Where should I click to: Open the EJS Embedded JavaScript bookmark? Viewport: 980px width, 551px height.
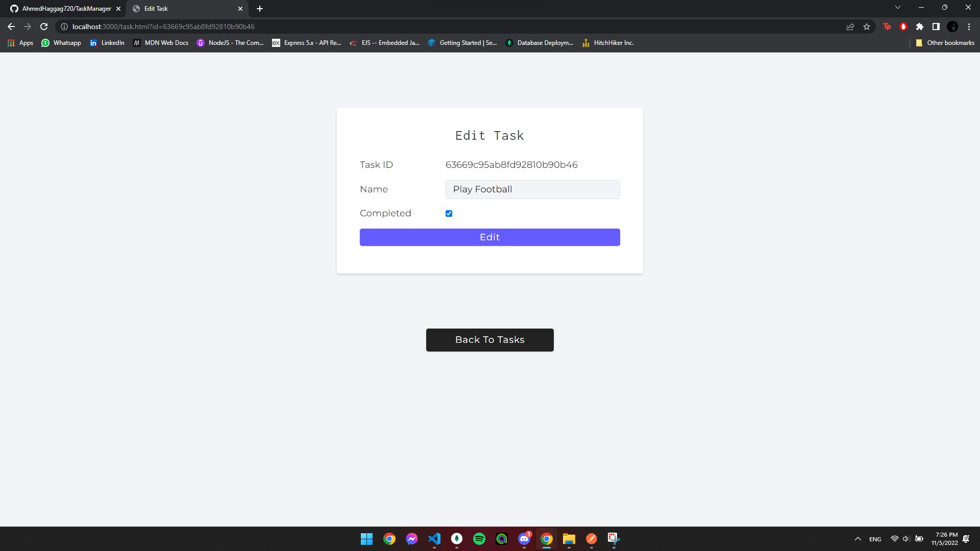coord(384,43)
